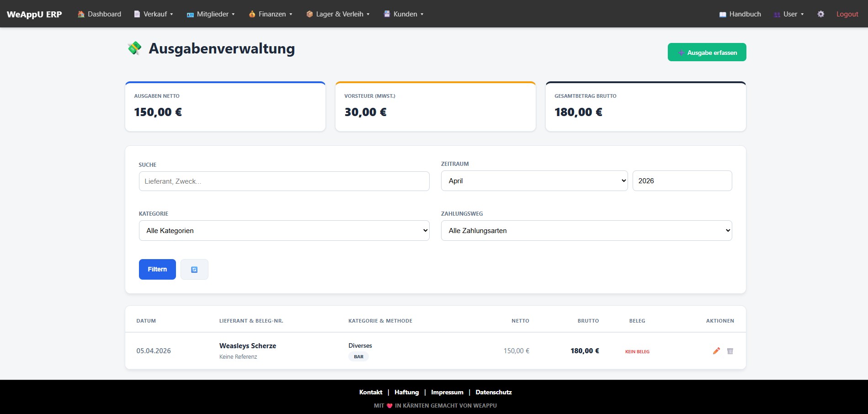868x414 pixels.
Task: Click the money icon beside Ausgabenverwaltung
Action: (134, 48)
